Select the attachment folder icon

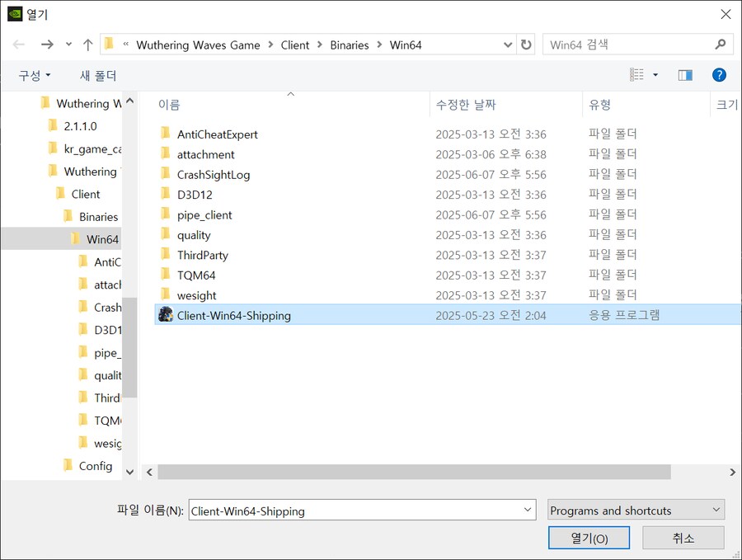click(165, 154)
